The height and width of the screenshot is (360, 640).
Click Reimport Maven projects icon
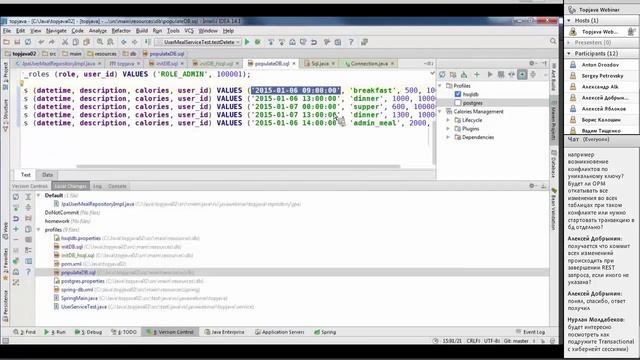point(442,74)
